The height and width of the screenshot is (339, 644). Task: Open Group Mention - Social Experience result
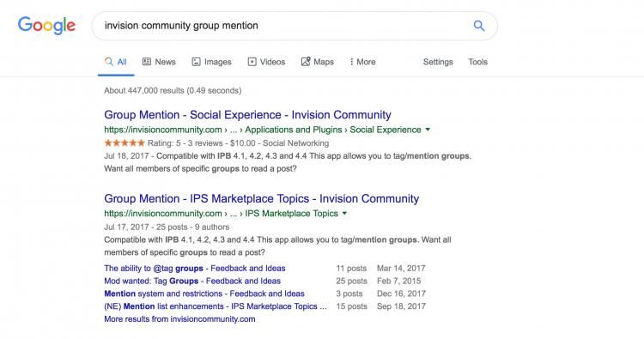coord(247,115)
